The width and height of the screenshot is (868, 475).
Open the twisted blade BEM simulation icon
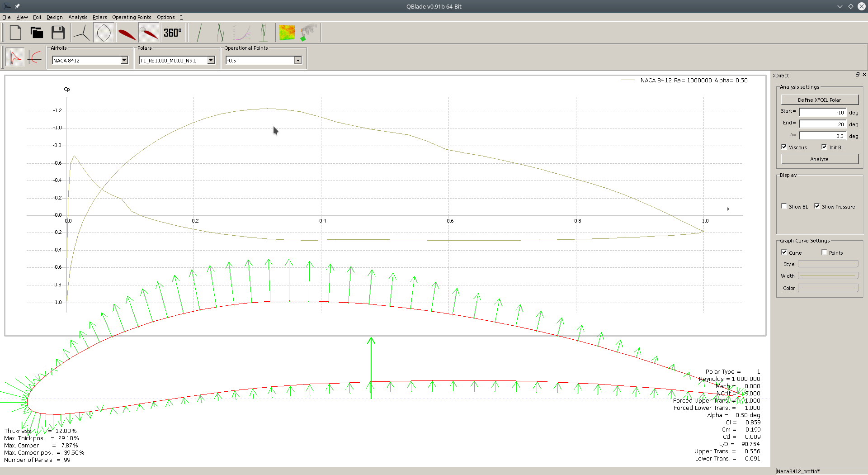220,33
